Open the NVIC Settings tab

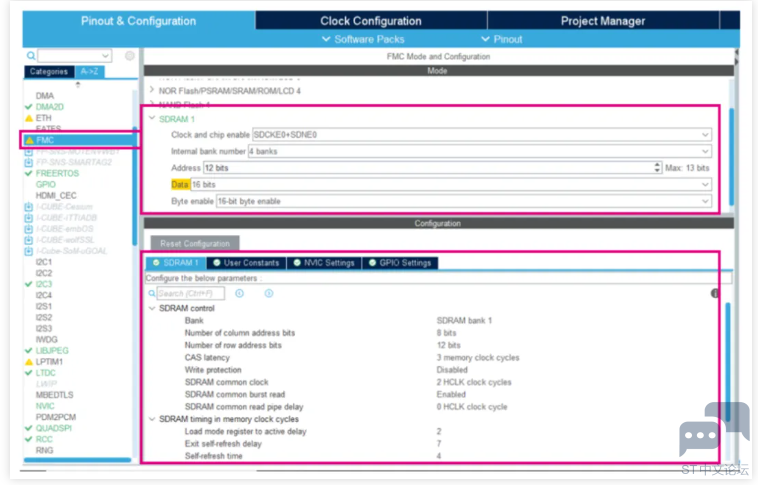click(x=324, y=263)
